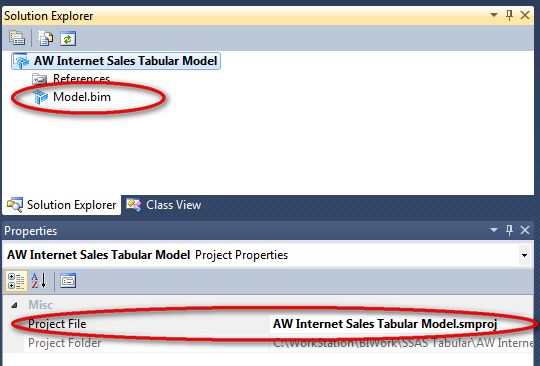Switch to the Class View tab
The image size is (540, 366).
pyautogui.click(x=164, y=205)
